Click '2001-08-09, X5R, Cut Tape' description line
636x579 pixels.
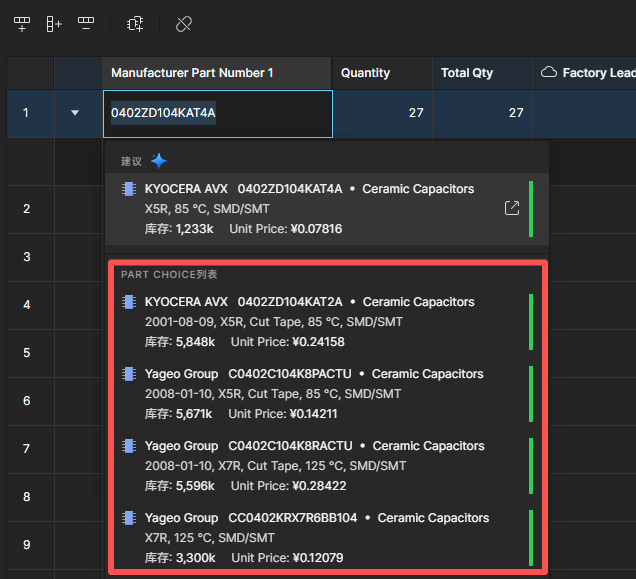[x=274, y=322]
